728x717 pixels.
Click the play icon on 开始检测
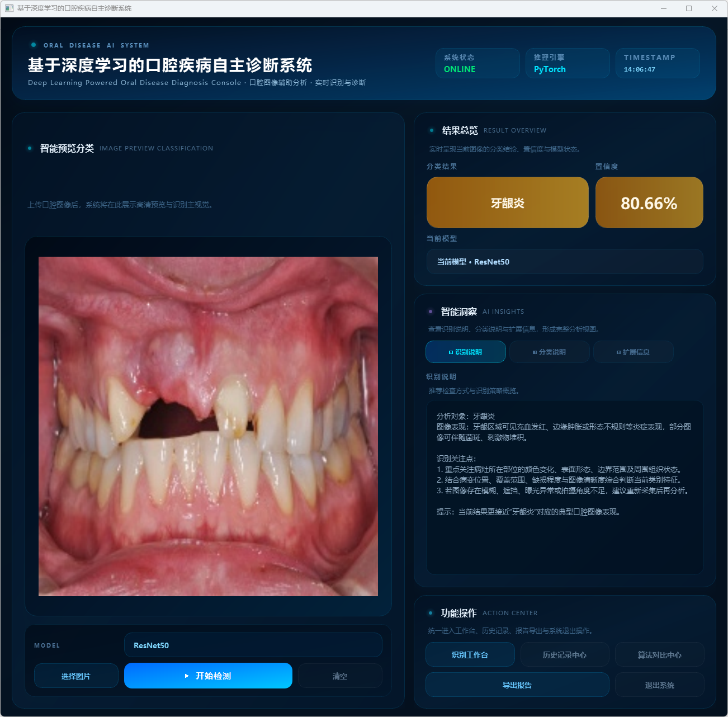(187, 676)
